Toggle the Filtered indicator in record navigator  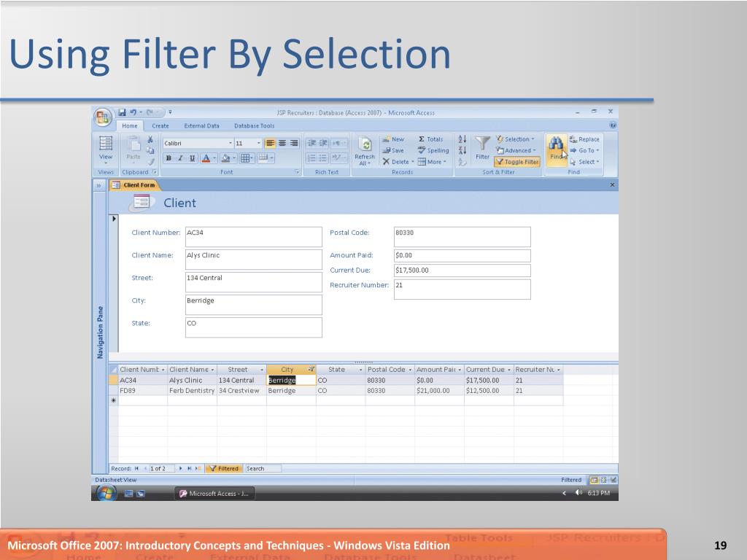click(224, 469)
